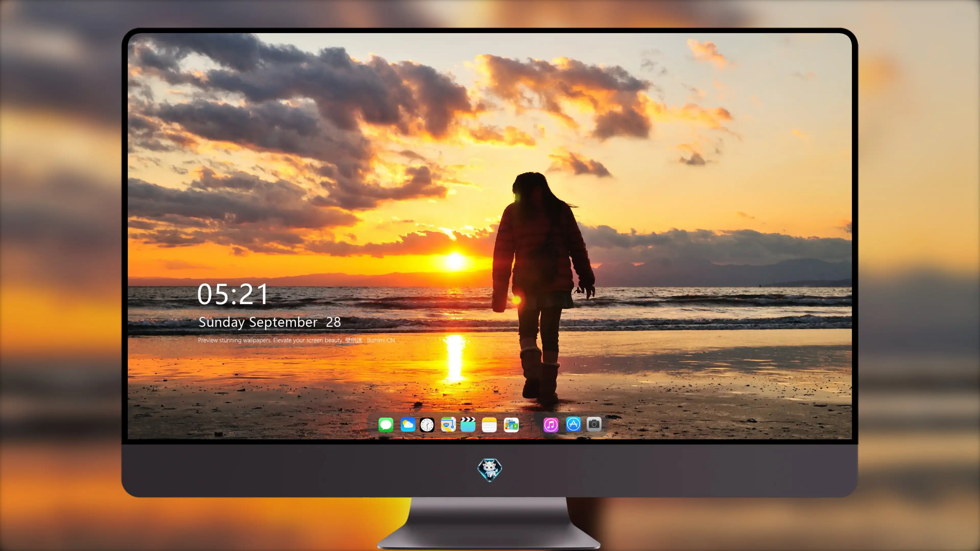Open the App Store icon in the dock

(573, 424)
